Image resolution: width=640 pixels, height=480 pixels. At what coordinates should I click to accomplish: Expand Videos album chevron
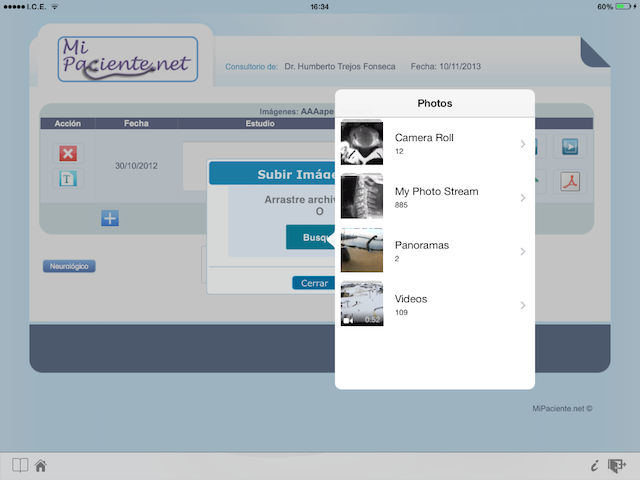tap(523, 305)
